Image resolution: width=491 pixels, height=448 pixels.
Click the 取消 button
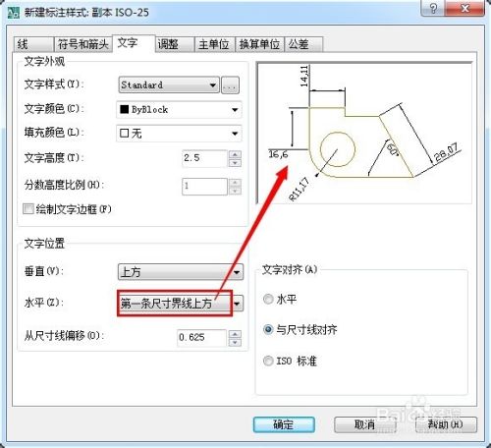tap(364, 424)
